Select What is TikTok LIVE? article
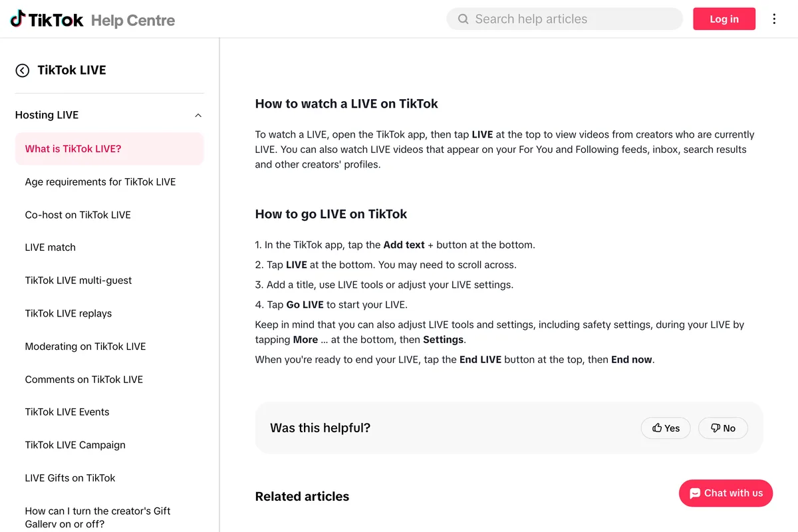This screenshot has height=532, width=798. (109, 149)
